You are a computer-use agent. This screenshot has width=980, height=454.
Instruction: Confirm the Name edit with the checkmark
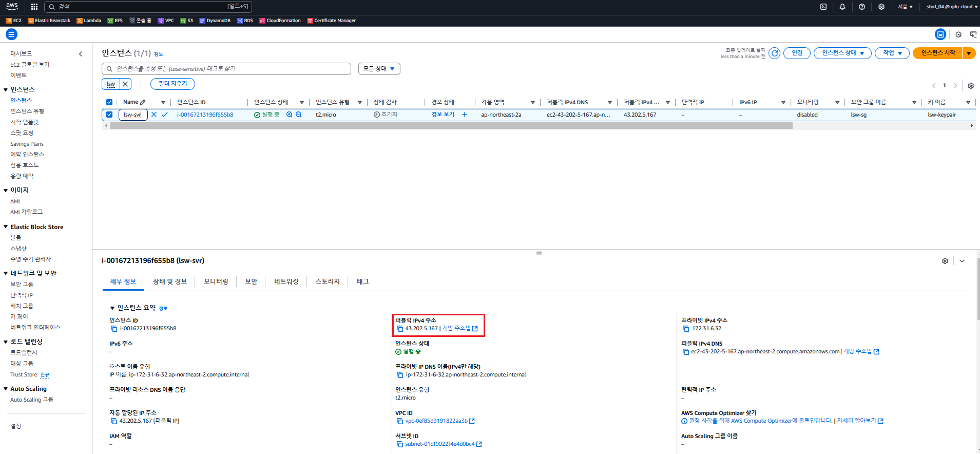point(165,115)
